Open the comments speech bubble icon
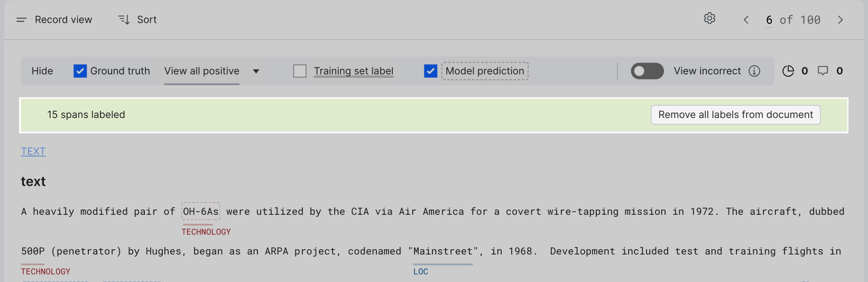Screen dimensions: 868x282 click(x=823, y=71)
